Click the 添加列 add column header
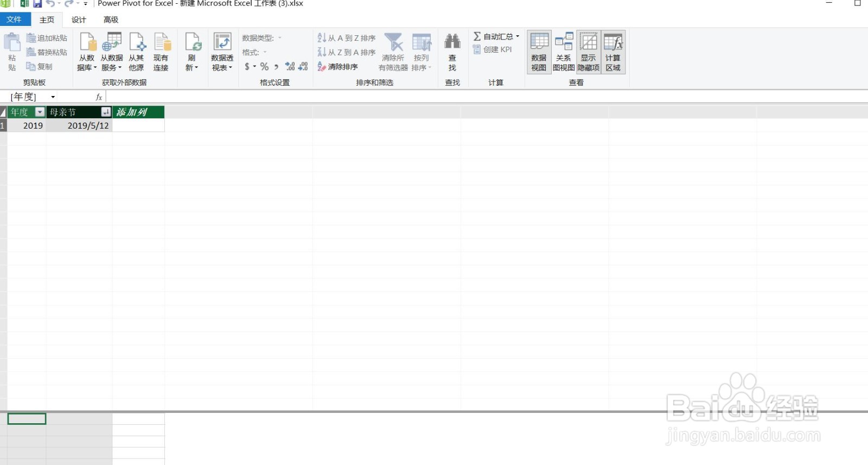Screen dimensions: 868x465 tap(138, 112)
